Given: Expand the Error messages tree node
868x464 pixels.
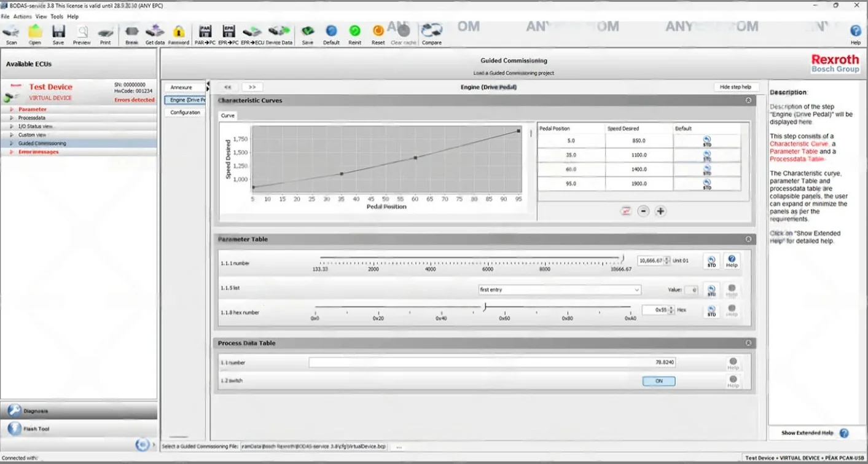Looking at the screenshot, I should tap(11, 152).
